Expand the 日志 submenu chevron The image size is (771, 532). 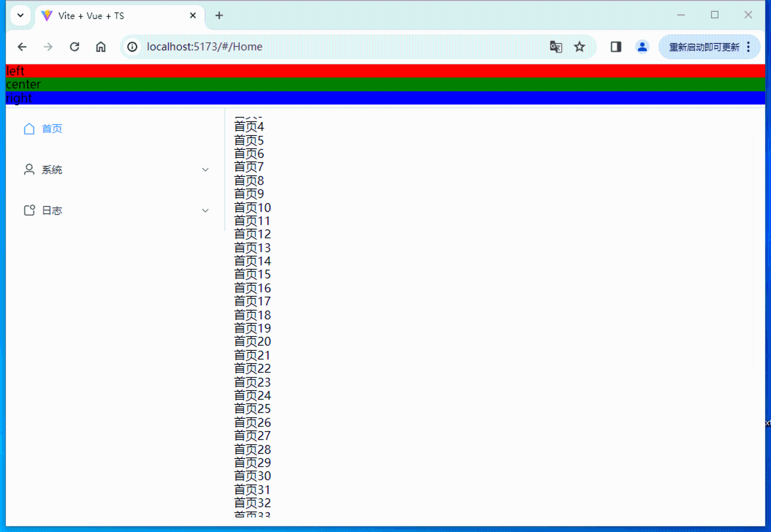(x=205, y=210)
